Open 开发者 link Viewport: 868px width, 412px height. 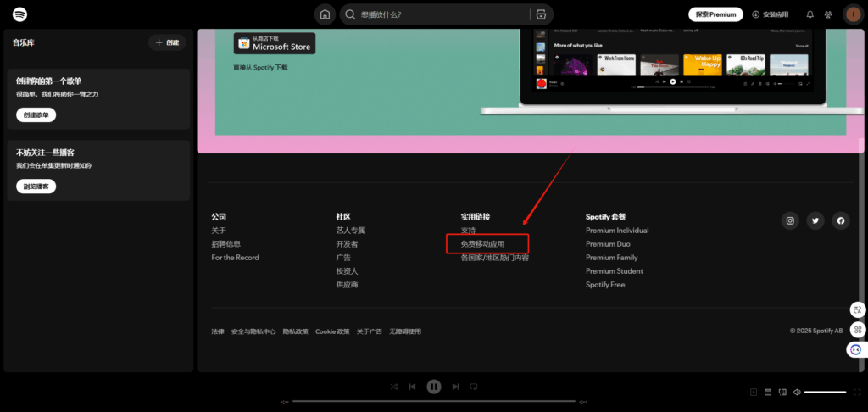[347, 244]
